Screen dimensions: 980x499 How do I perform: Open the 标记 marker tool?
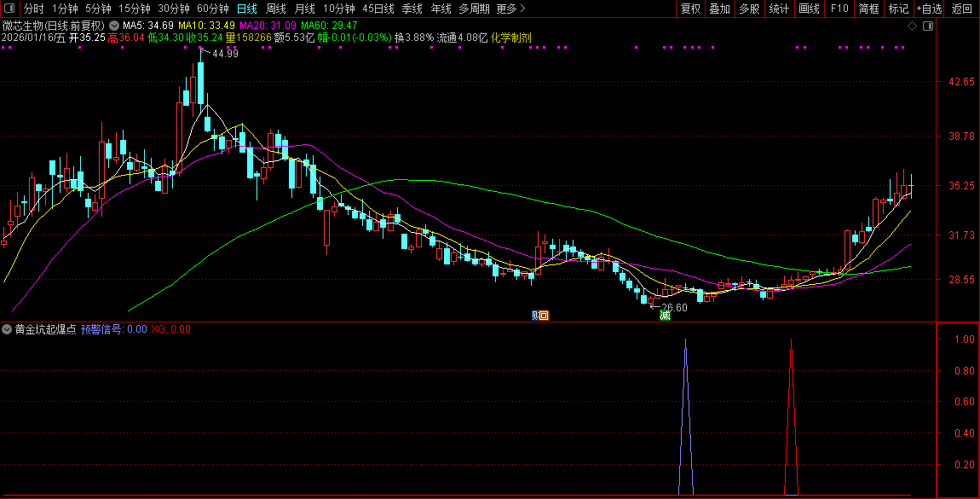coord(898,9)
